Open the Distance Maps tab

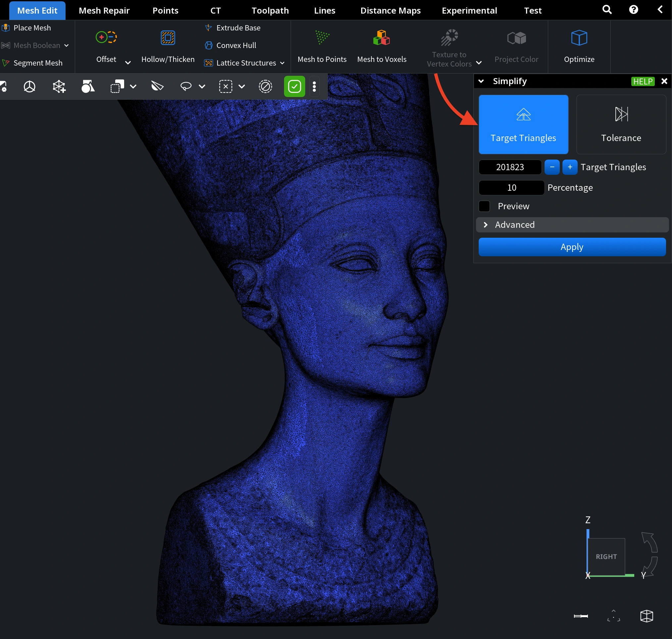(390, 11)
